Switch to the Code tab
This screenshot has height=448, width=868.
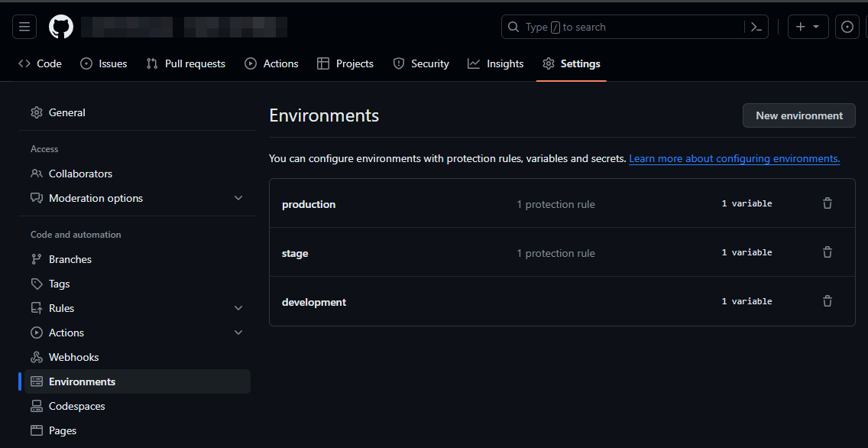[40, 63]
